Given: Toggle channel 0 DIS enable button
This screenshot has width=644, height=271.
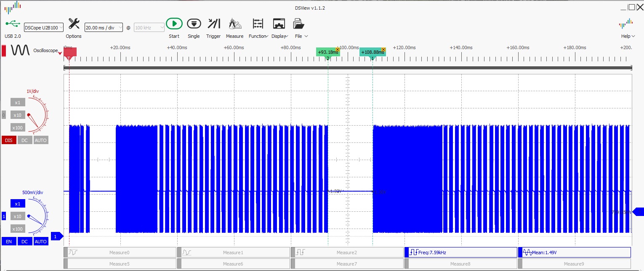Looking at the screenshot, I should 9,140.
